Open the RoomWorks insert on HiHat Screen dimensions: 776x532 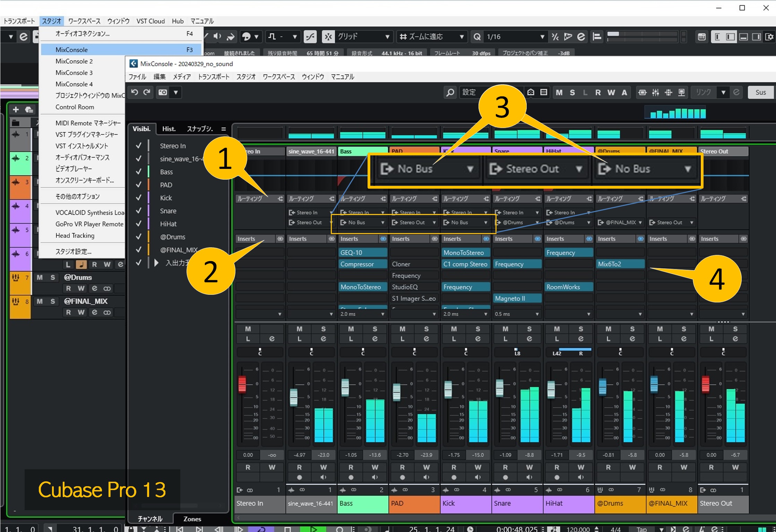[568, 287]
